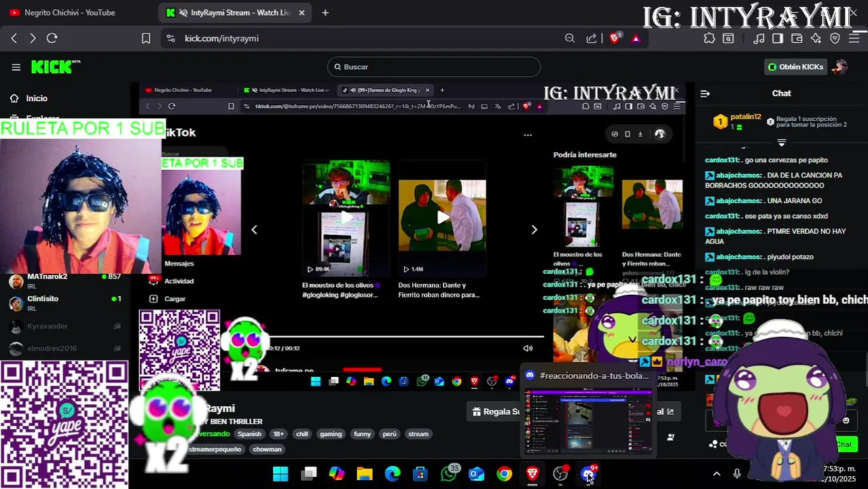Open site settings icon beside the URL

point(170,39)
